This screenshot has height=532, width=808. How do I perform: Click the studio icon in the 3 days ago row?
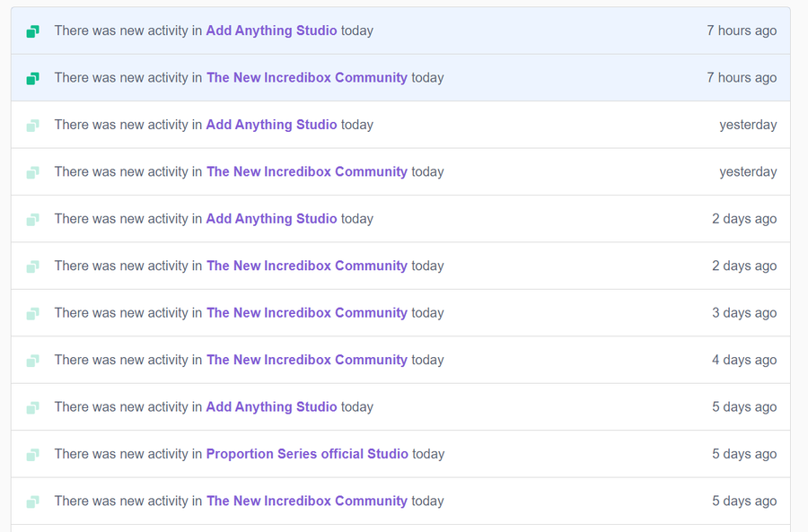33,314
